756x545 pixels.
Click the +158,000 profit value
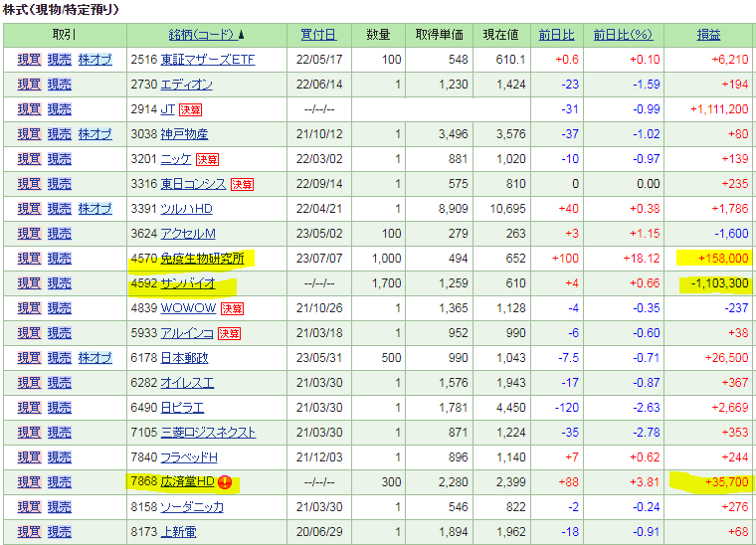coord(723,259)
